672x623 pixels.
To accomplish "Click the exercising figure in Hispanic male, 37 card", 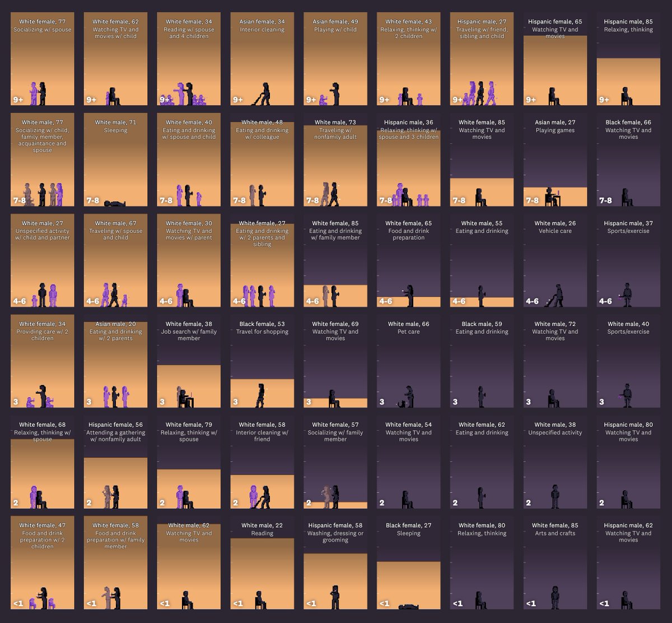I will [627, 294].
